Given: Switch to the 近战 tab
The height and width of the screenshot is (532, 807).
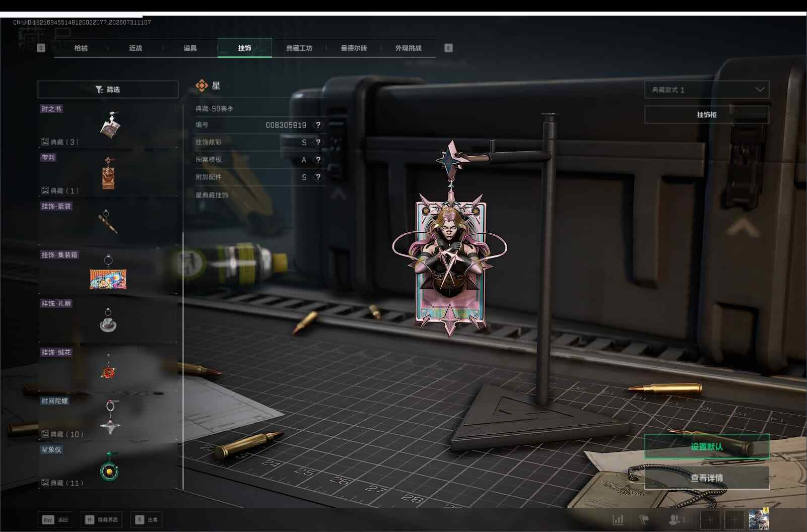Looking at the screenshot, I should point(136,48).
